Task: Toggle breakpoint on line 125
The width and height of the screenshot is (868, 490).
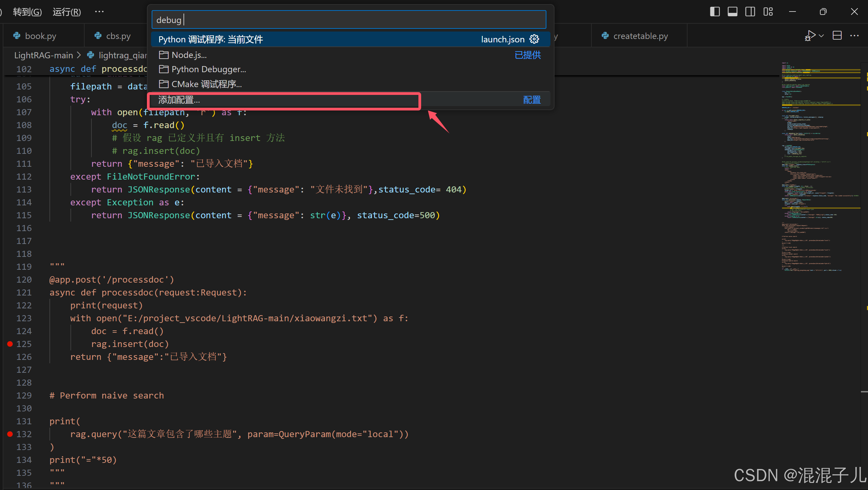Action: (10, 344)
